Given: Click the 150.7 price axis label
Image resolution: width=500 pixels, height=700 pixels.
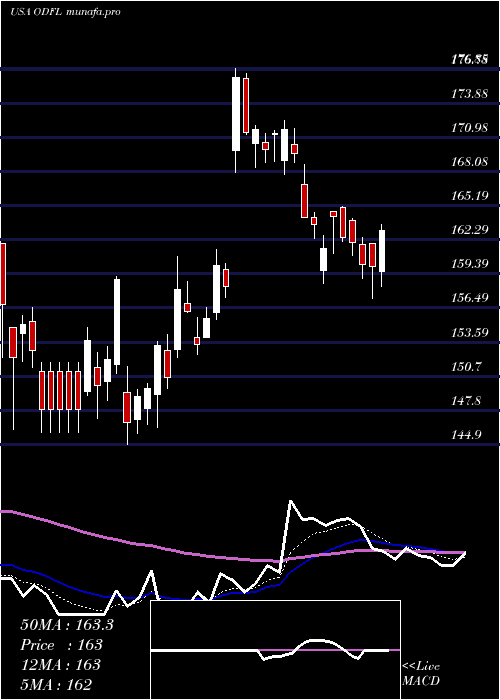Looking at the screenshot, I should (x=467, y=367).
